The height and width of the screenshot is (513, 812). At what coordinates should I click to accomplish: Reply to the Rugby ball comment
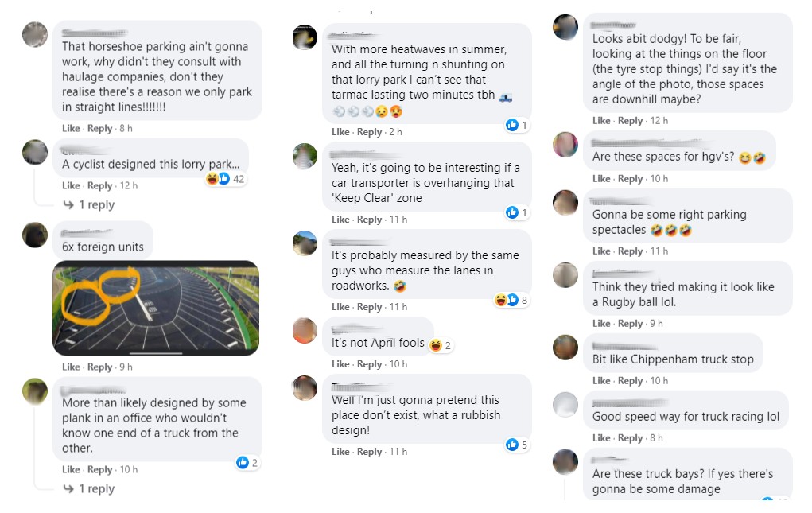pos(630,324)
